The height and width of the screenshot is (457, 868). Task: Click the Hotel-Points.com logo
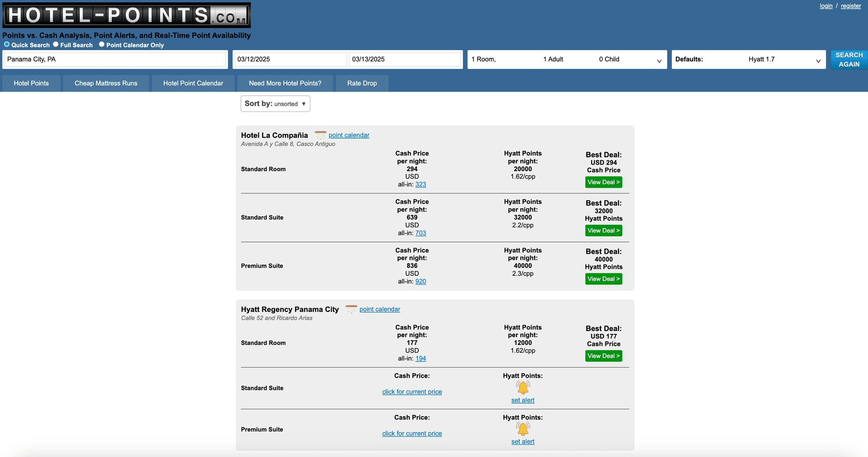click(x=127, y=15)
